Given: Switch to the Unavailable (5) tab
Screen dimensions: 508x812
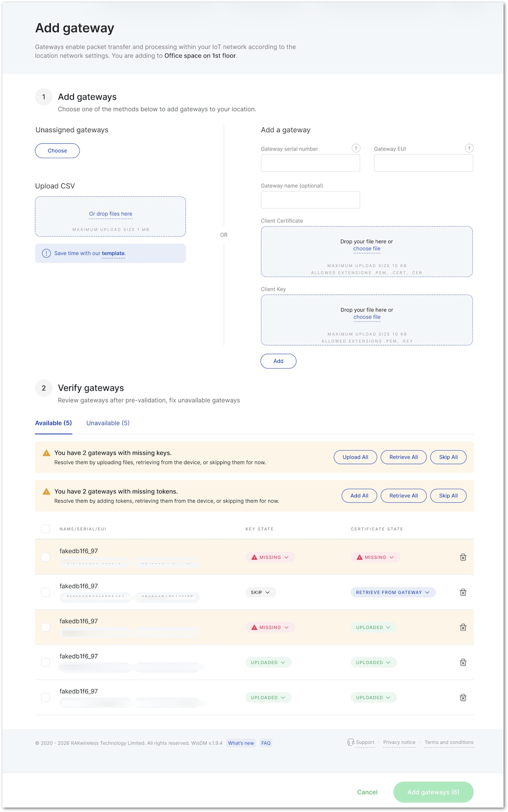Looking at the screenshot, I should (x=108, y=423).
